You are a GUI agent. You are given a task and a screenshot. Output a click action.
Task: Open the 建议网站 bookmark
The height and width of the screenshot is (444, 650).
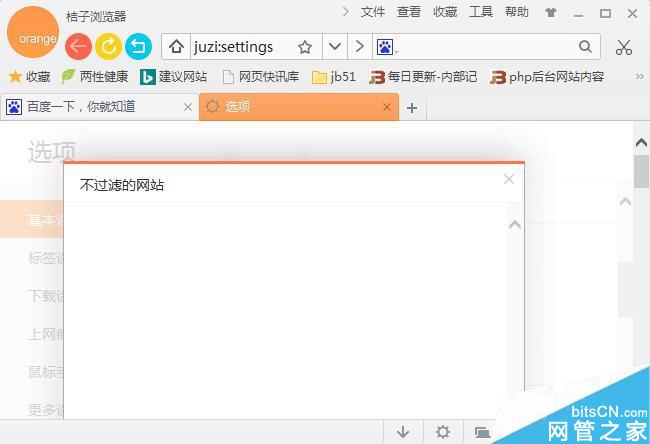[x=173, y=77]
